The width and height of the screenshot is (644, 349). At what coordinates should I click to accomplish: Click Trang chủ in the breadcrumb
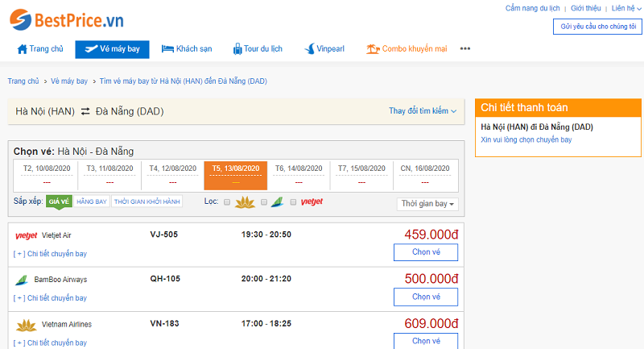point(23,81)
